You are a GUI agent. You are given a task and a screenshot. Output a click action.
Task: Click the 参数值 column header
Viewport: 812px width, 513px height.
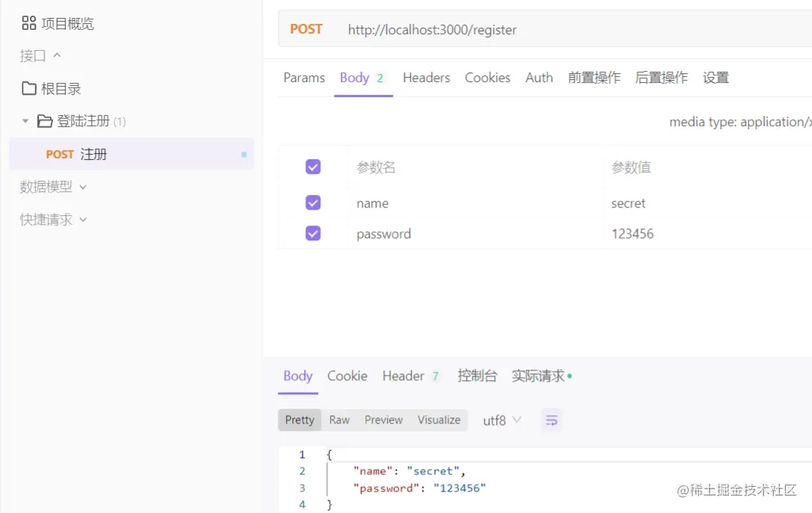[630, 167]
